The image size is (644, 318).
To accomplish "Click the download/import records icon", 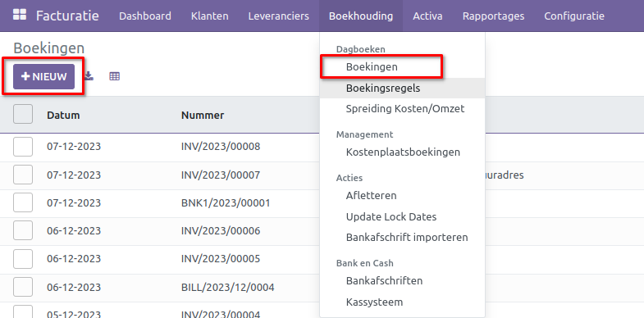I will [x=89, y=76].
